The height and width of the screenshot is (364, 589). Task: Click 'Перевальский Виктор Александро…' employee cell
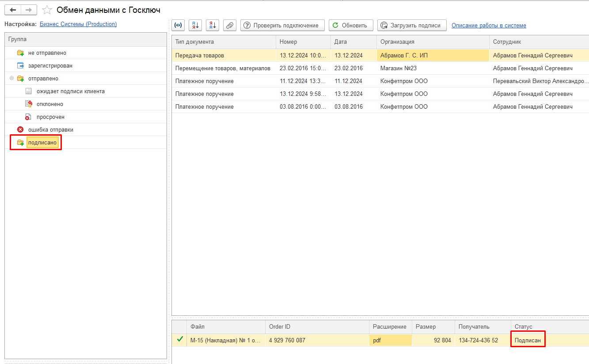pos(539,81)
